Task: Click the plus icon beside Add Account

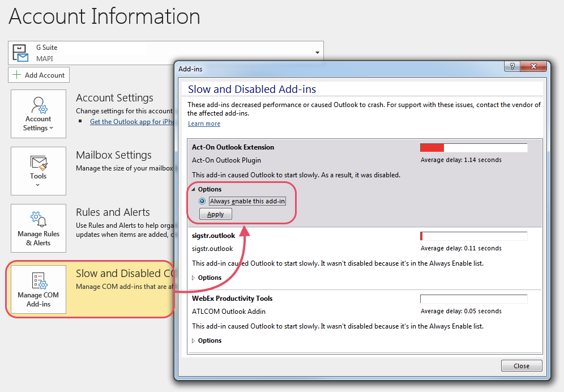Action: coord(16,75)
